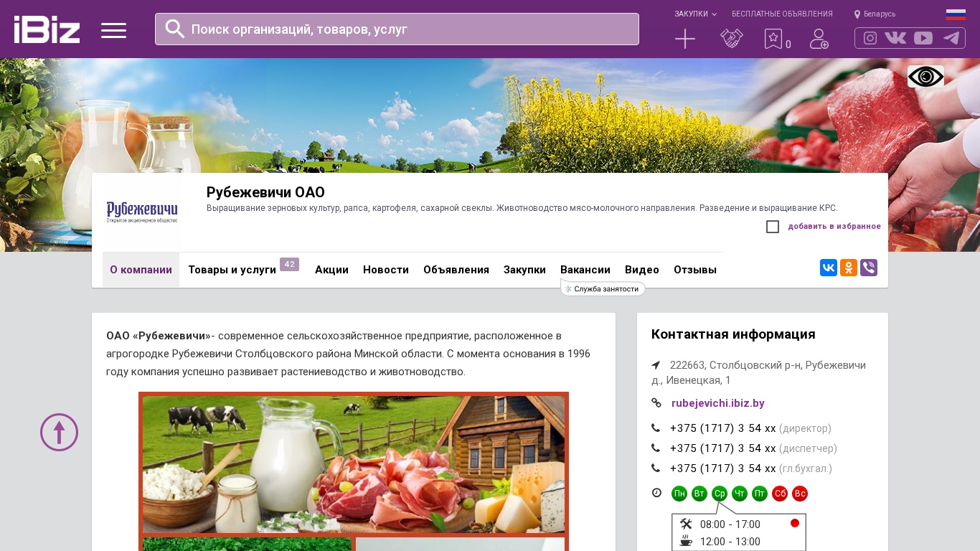980x551 pixels.
Task: Open iBiz VK page in header
Action: point(895,38)
